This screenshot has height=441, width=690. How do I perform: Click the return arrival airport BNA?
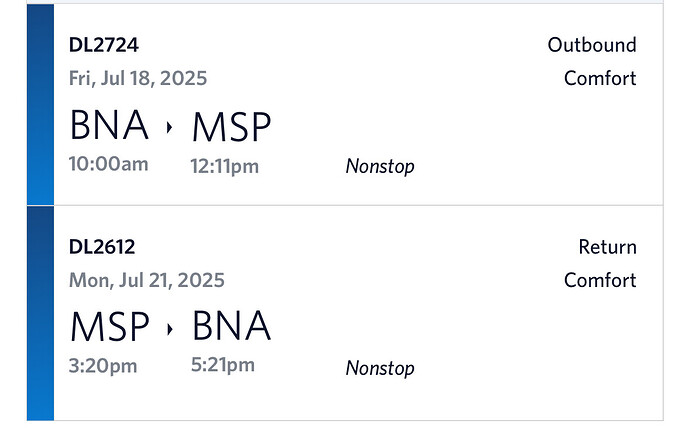coord(231,325)
